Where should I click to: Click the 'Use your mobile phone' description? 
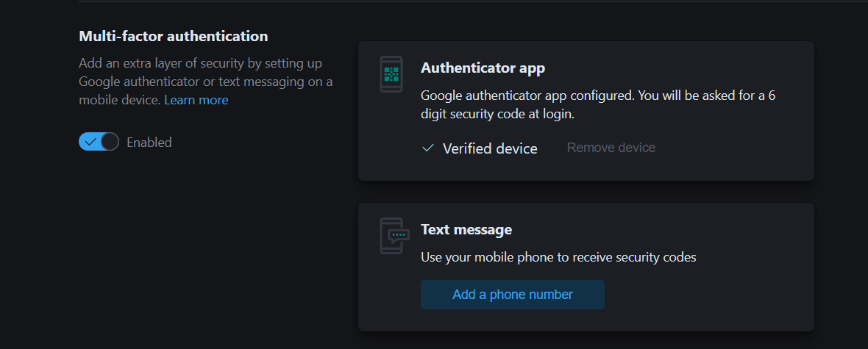(558, 257)
